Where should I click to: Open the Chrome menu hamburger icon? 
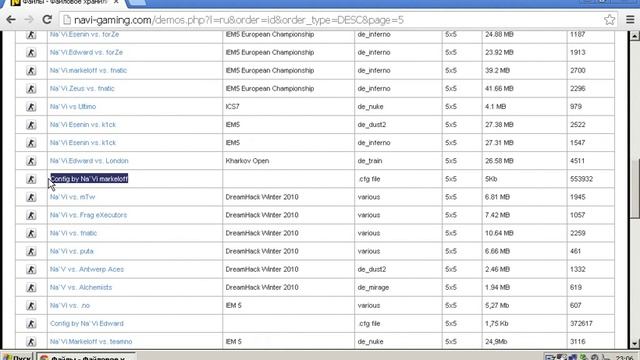click(630, 20)
